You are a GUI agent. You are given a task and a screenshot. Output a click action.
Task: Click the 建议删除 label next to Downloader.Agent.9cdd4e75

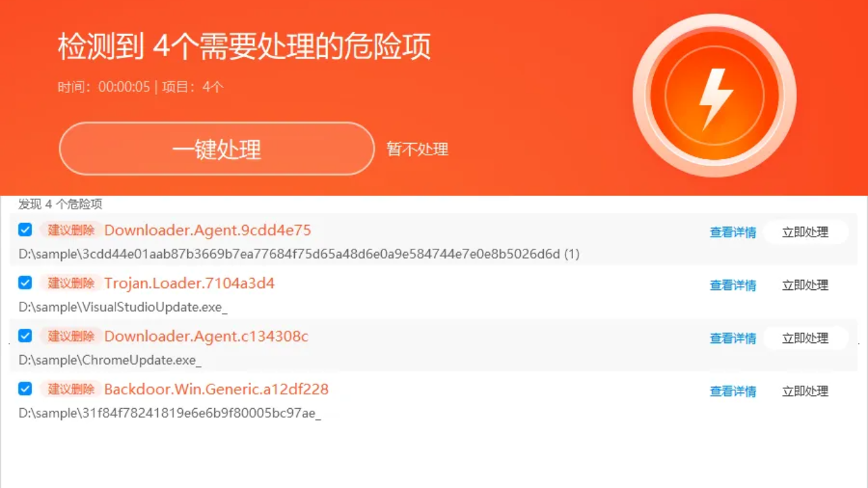point(71,230)
